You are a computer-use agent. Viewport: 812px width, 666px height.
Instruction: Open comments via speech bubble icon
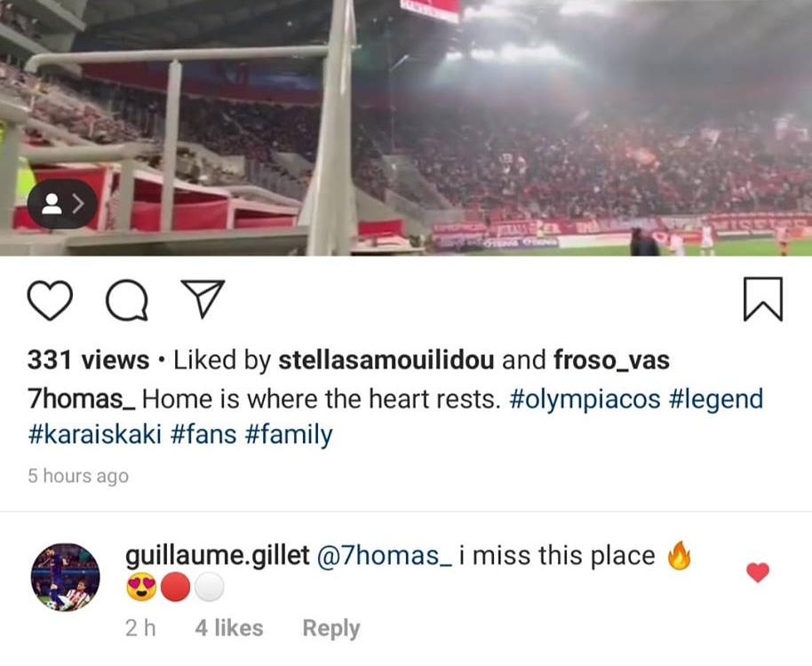tap(127, 299)
